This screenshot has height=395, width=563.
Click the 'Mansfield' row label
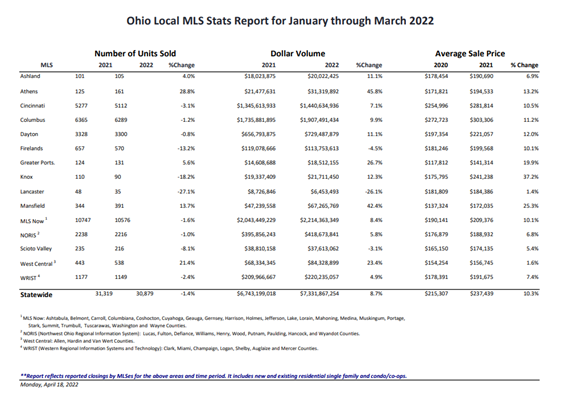click(33, 206)
